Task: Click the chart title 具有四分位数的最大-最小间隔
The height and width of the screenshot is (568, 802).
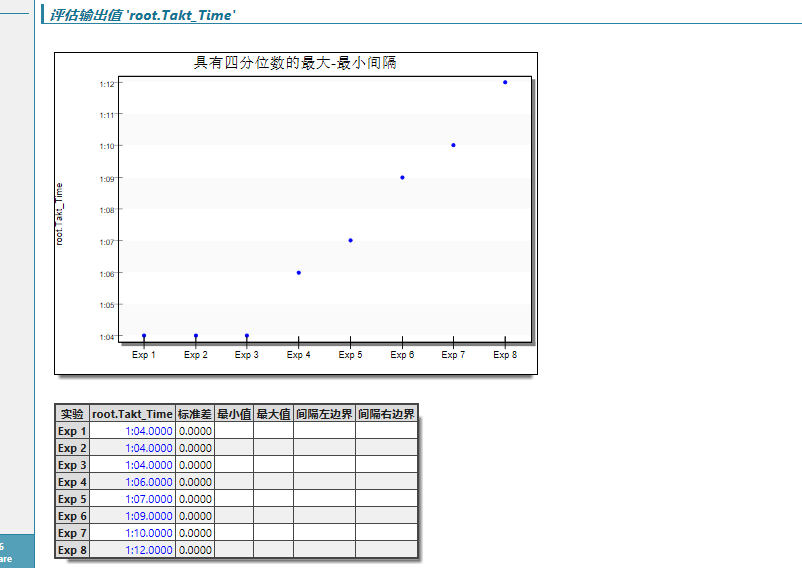Action: coord(295,63)
